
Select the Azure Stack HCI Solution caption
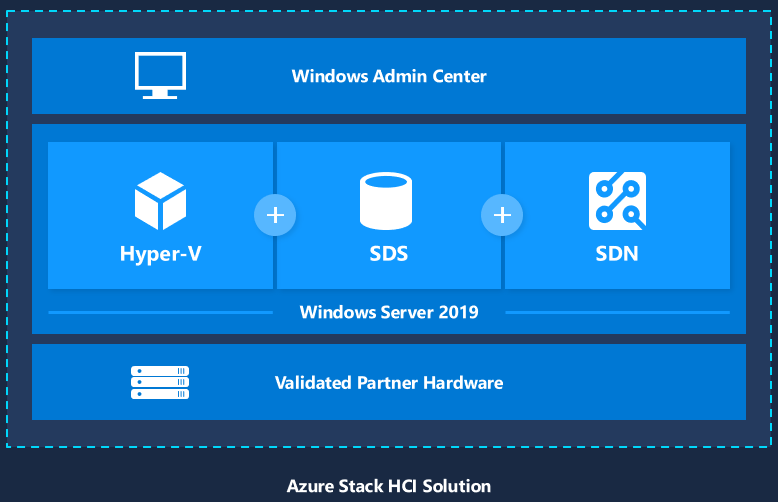click(x=389, y=486)
